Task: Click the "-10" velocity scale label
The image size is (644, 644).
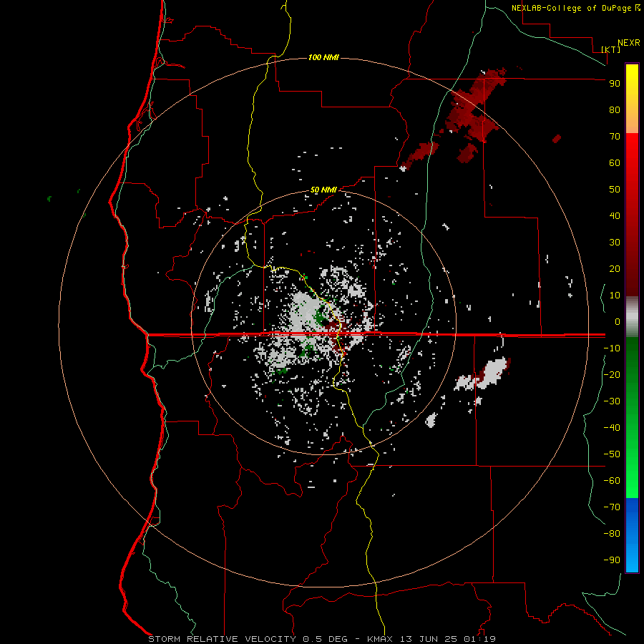Action: coord(612,348)
